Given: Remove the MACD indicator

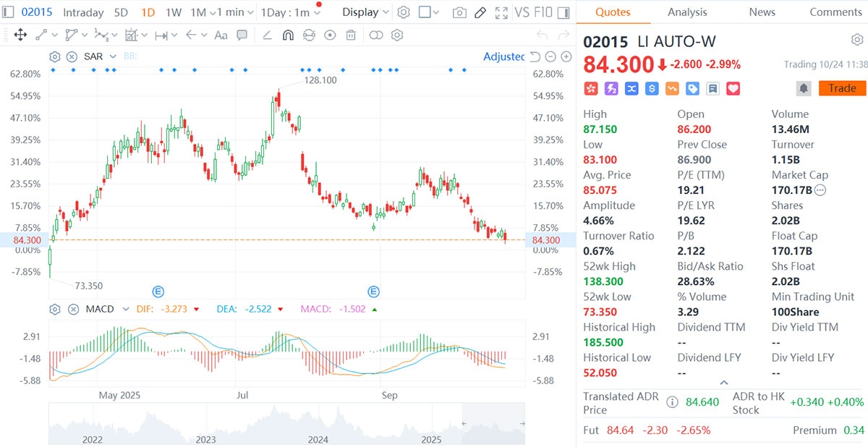Looking at the screenshot, I should pos(73,309).
